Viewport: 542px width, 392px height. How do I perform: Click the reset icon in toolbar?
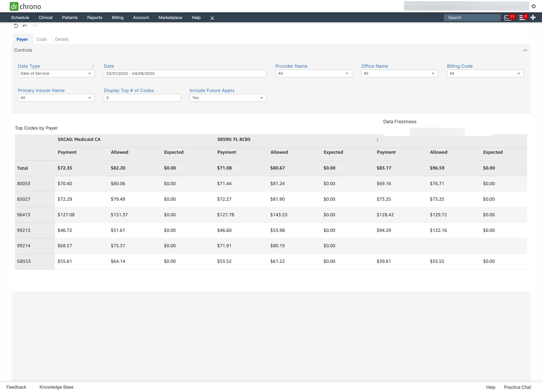pos(16,26)
